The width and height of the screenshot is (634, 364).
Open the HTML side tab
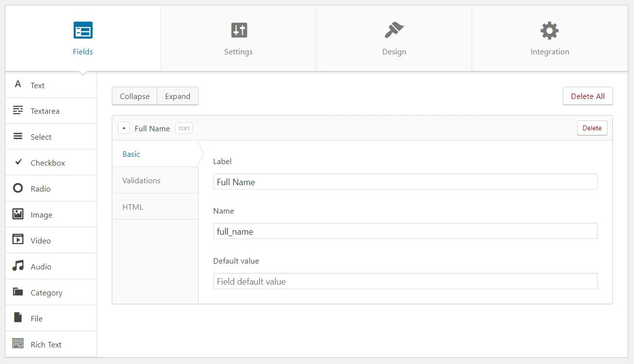(x=155, y=207)
